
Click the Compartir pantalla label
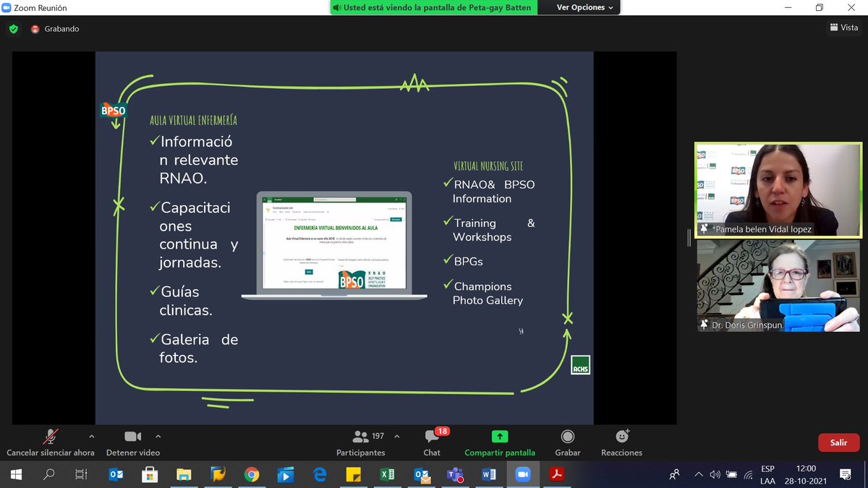point(500,453)
